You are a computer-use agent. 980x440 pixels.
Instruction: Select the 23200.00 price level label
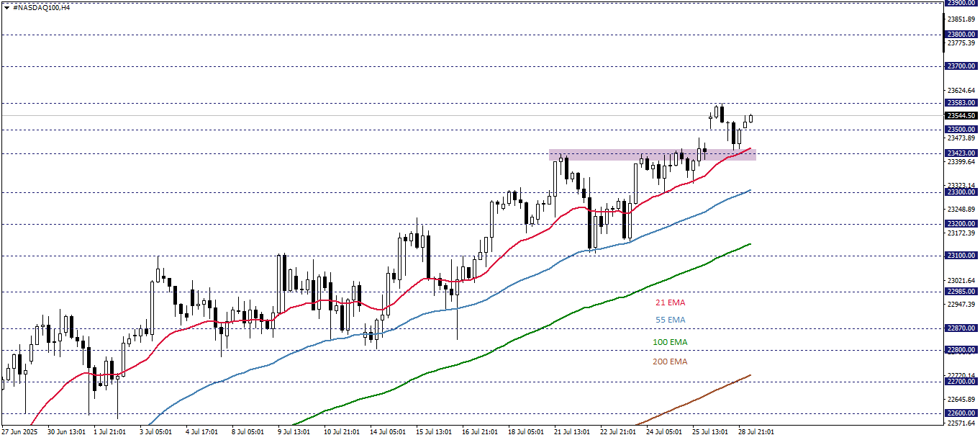click(961, 224)
